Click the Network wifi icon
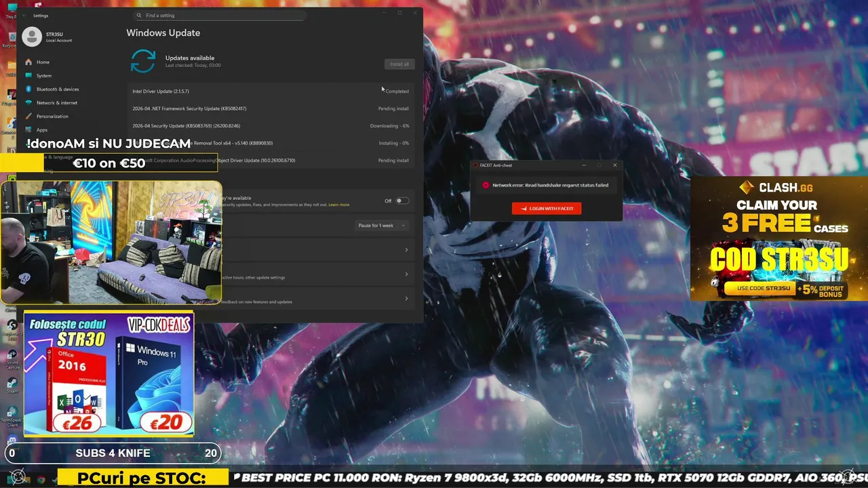 [x=28, y=102]
